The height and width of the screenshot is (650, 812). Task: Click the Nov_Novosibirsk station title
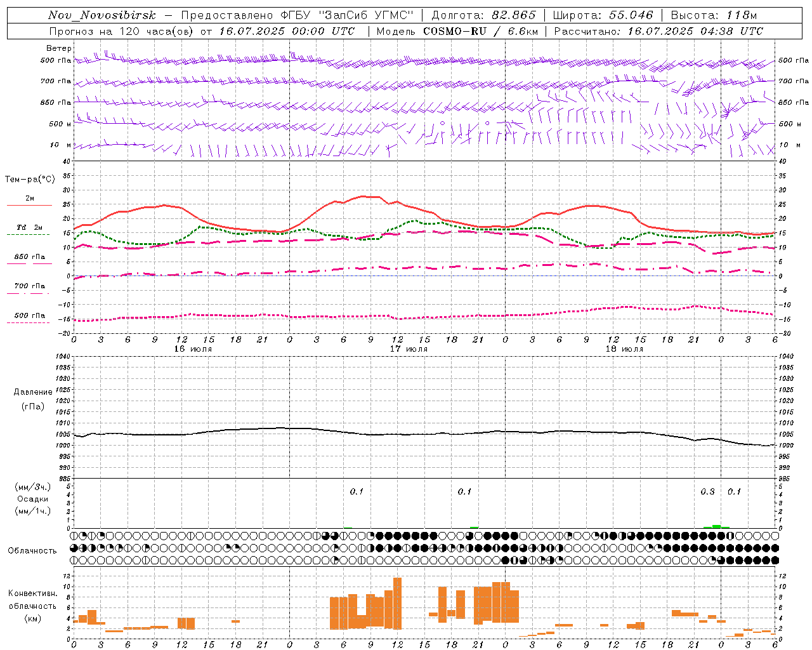click(102, 15)
